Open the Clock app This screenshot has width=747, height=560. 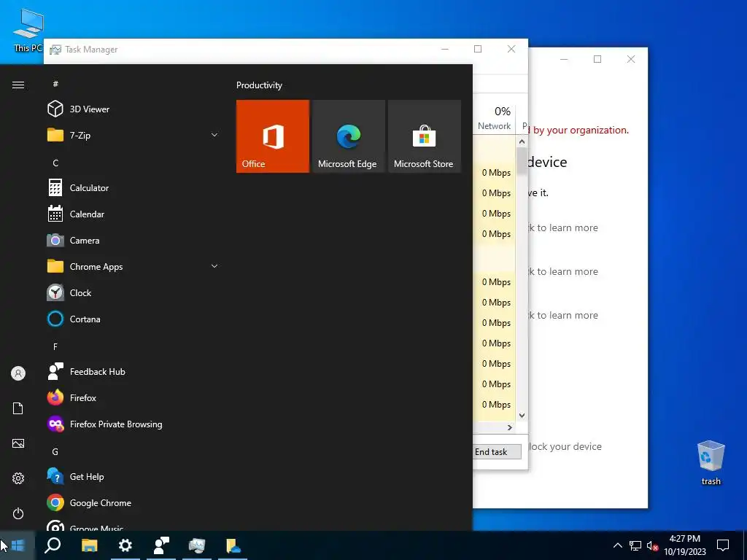133,293
